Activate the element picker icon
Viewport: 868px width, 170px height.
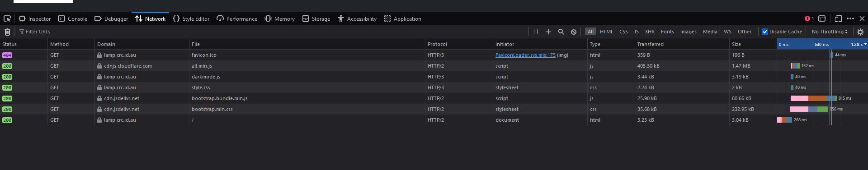pyautogui.click(x=7, y=18)
